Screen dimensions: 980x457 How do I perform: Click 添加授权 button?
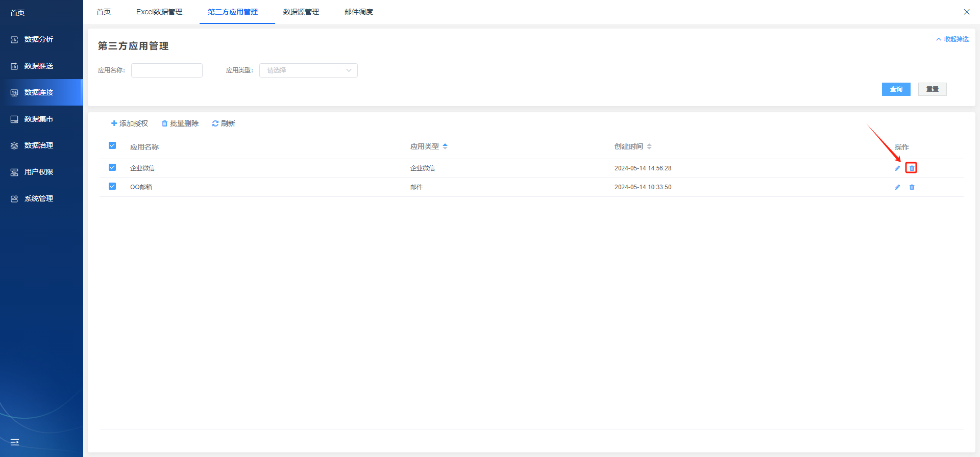click(130, 123)
